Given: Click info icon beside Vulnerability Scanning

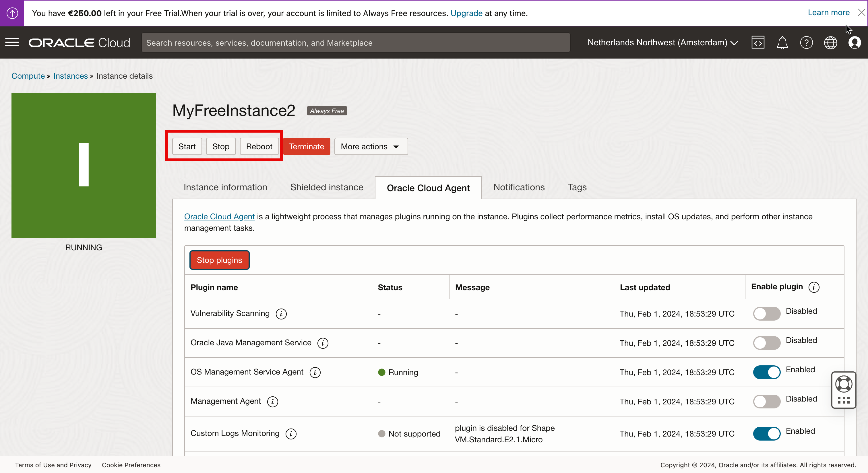Looking at the screenshot, I should (x=281, y=314).
